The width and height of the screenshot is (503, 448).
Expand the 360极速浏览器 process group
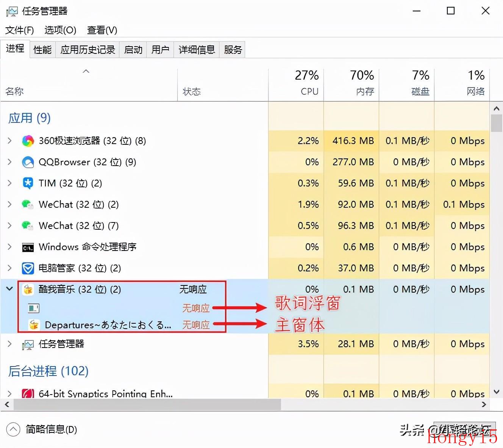9,141
